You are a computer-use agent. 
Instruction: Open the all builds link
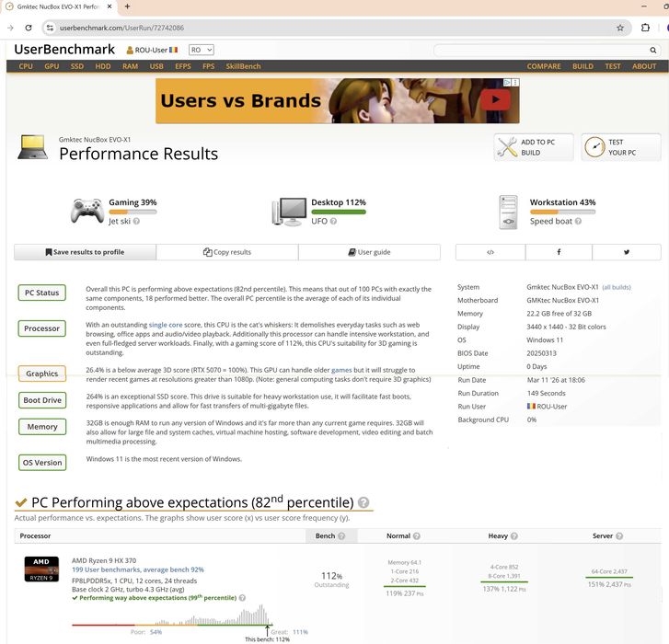[x=617, y=287]
